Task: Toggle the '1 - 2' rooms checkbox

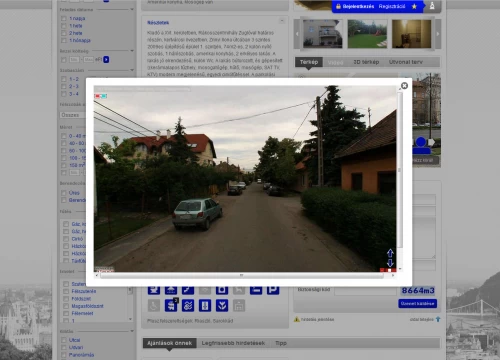Action: 64,79
